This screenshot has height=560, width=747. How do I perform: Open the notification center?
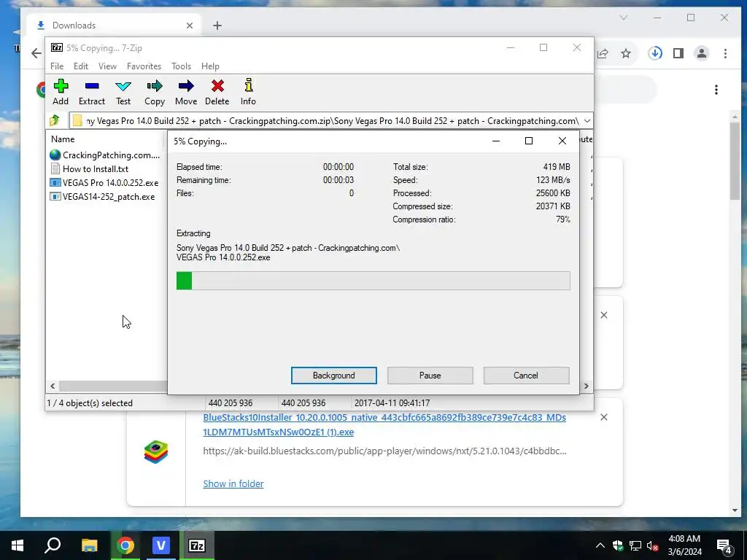point(724,546)
